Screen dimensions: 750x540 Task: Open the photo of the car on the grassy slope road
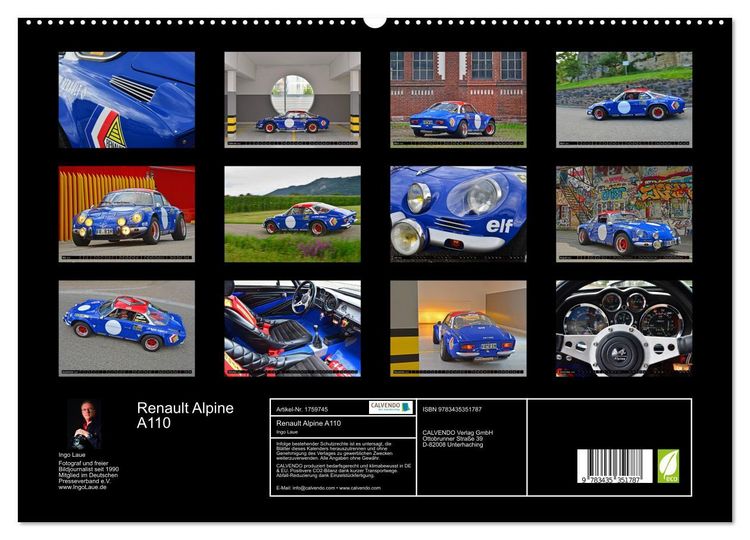pos(624,99)
